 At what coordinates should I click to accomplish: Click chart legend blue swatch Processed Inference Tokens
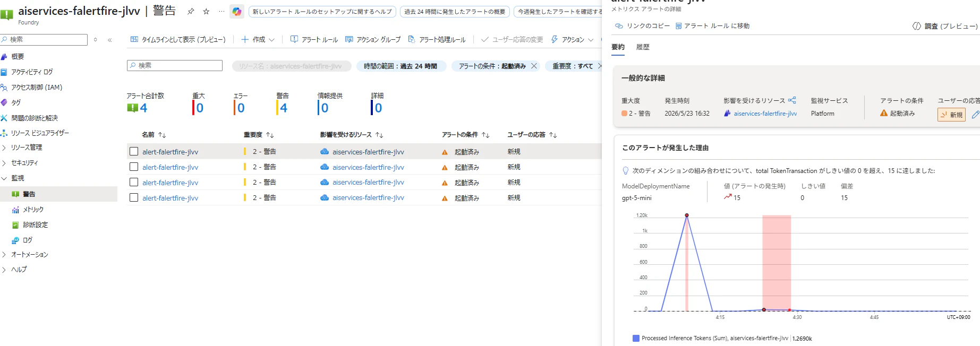[x=636, y=339]
